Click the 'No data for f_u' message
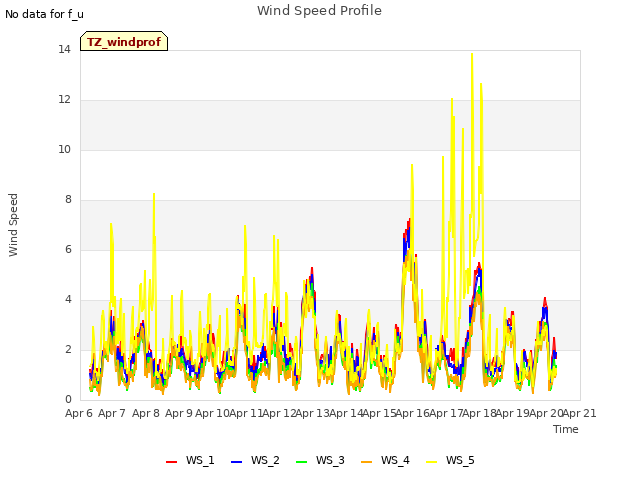This screenshot has width=640, height=480. pos(44,14)
